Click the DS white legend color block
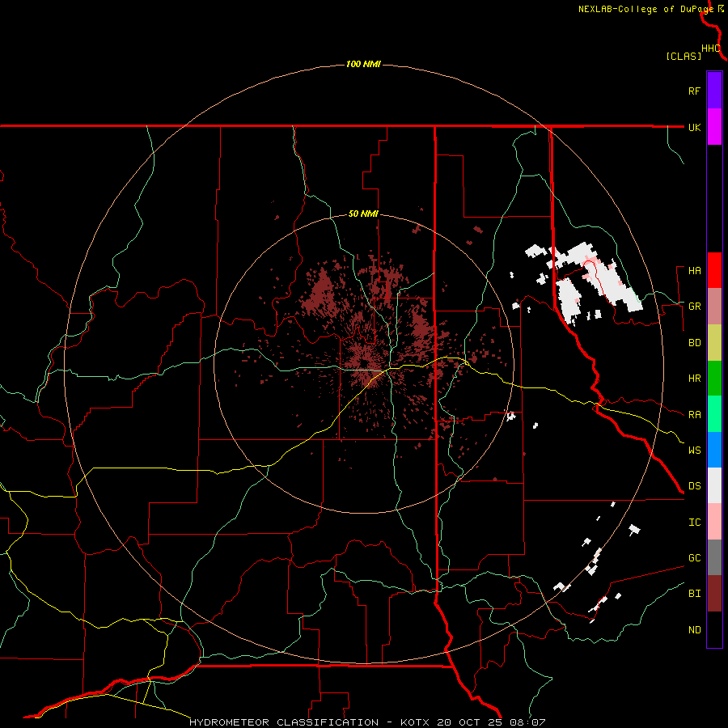 tap(714, 485)
